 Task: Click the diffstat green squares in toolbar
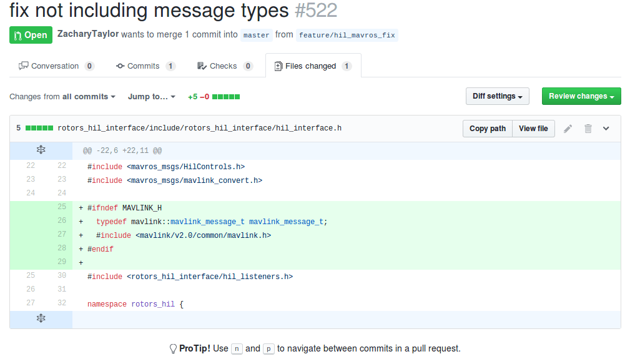226,97
